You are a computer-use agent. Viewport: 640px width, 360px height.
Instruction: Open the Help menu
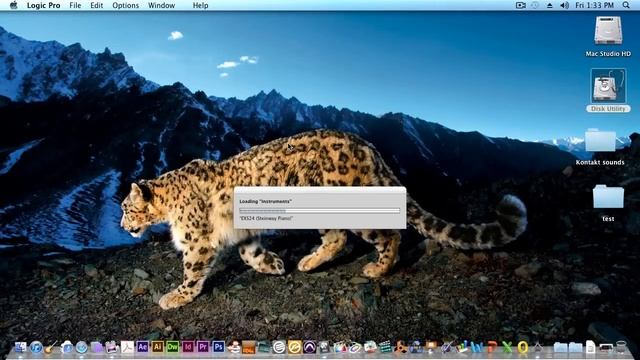(200, 5)
